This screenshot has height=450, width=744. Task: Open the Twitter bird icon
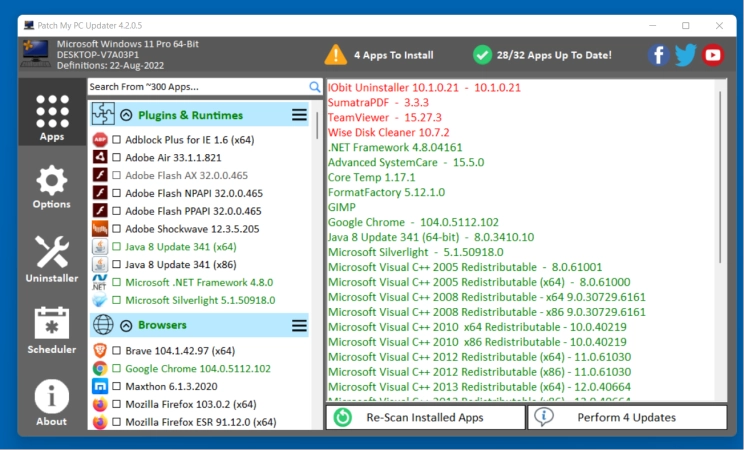click(686, 55)
